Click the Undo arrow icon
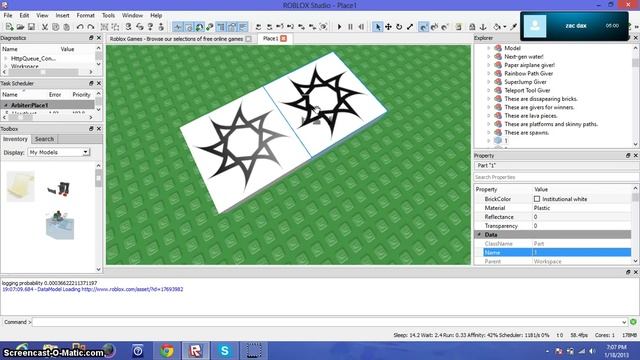Viewport: 640px width, 360px height. coord(80,27)
